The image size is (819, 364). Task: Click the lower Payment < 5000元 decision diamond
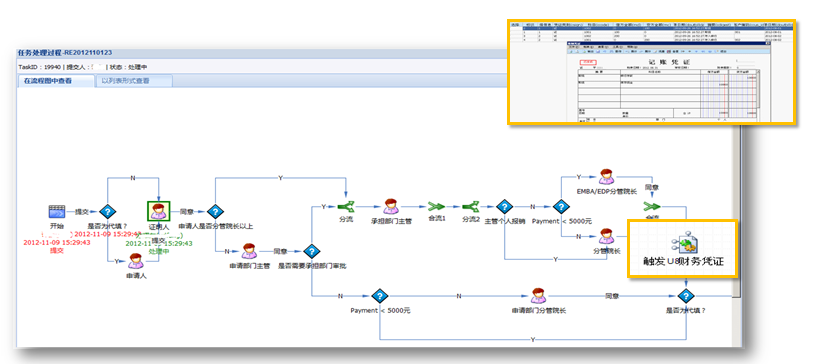380,296
